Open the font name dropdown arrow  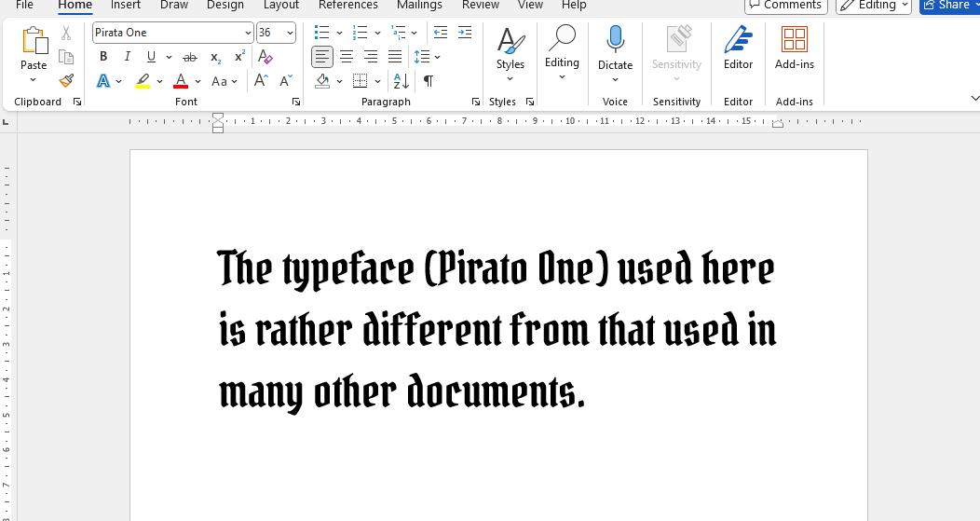[x=248, y=34]
